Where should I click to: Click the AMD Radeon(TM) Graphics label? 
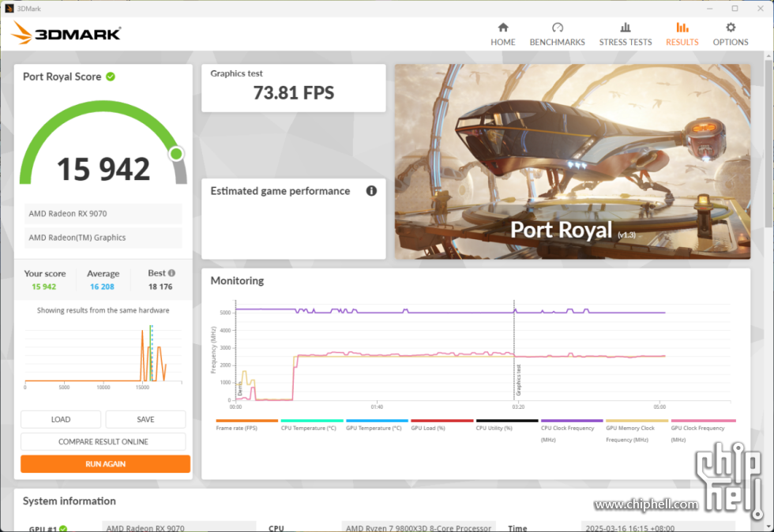pyautogui.click(x=103, y=238)
